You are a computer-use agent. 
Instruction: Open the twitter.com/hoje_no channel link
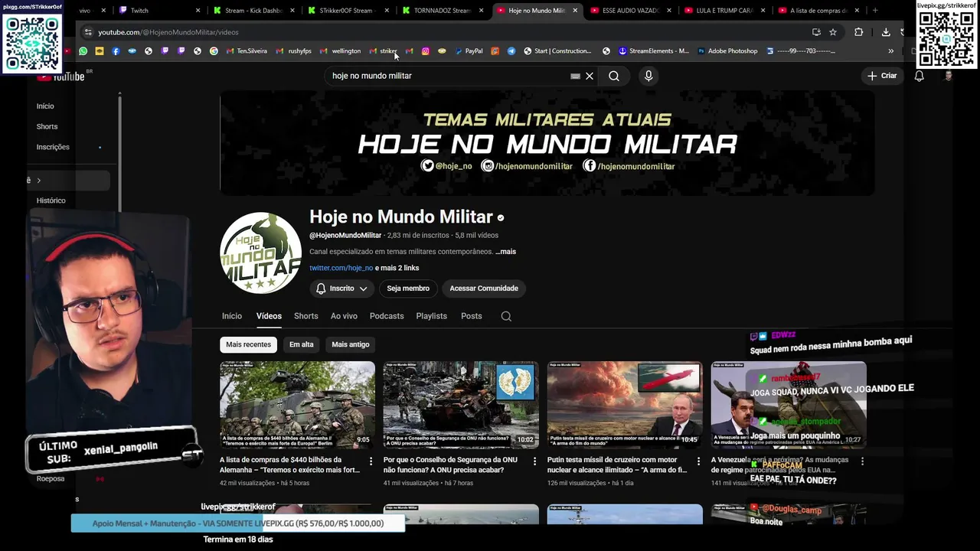pyautogui.click(x=341, y=268)
